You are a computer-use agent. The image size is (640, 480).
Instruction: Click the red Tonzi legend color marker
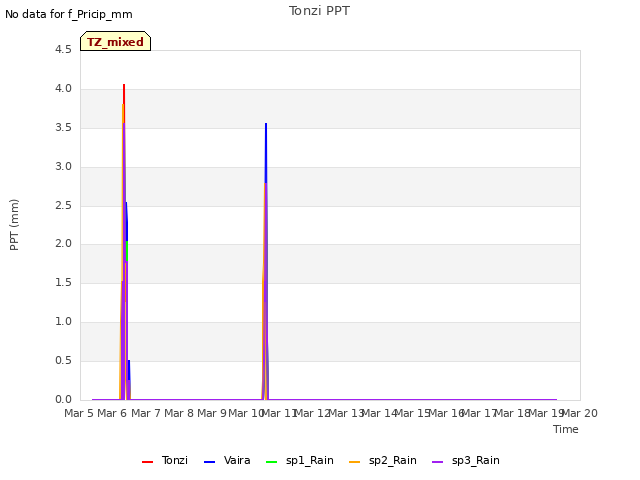tap(147, 462)
